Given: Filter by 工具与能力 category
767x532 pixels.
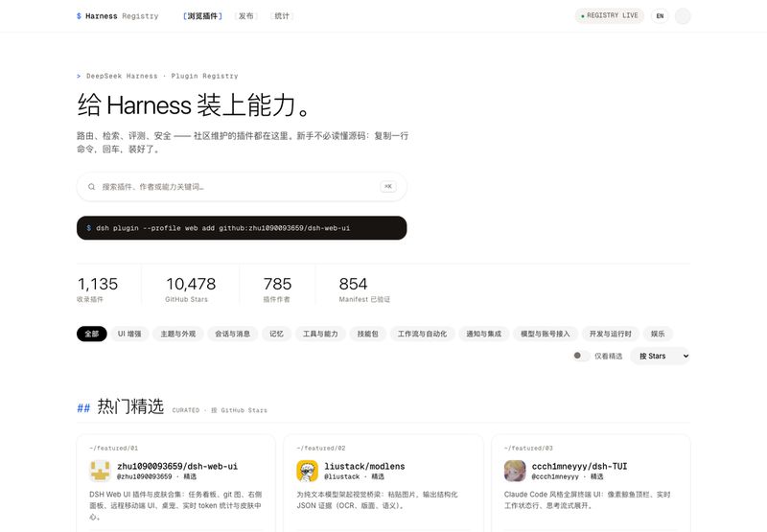Looking at the screenshot, I should tap(320, 334).
